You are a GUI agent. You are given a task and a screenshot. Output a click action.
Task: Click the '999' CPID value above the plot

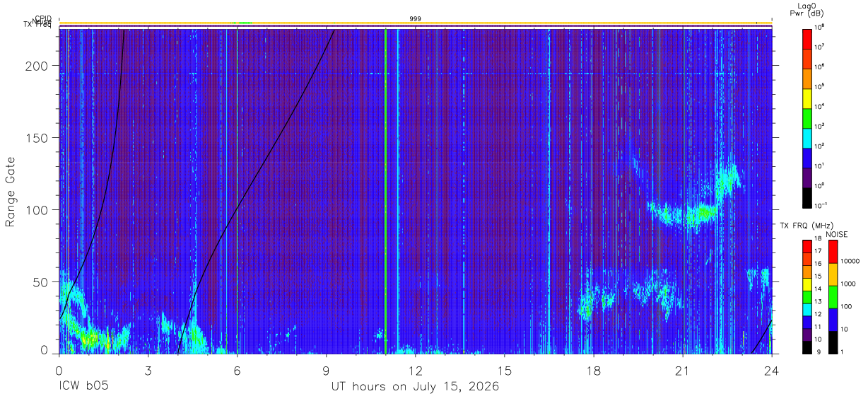pos(416,19)
